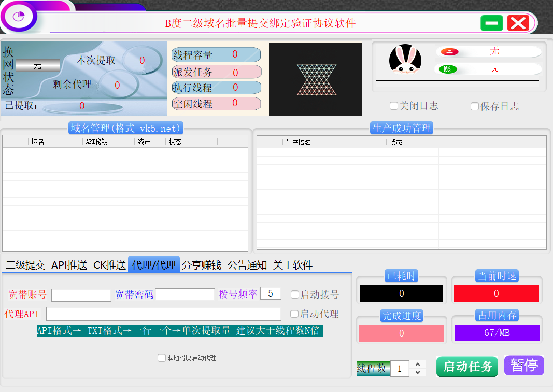Minimize the window with green button
553x392 pixels.
[x=491, y=23]
